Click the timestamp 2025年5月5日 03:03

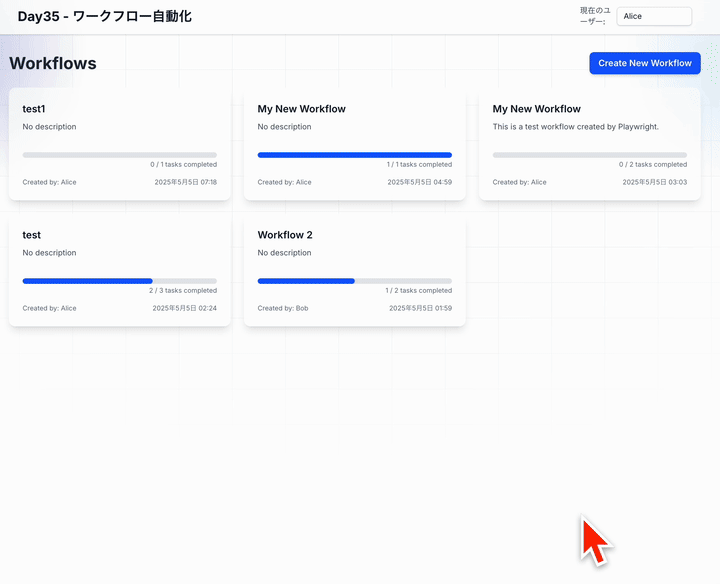click(x=655, y=182)
